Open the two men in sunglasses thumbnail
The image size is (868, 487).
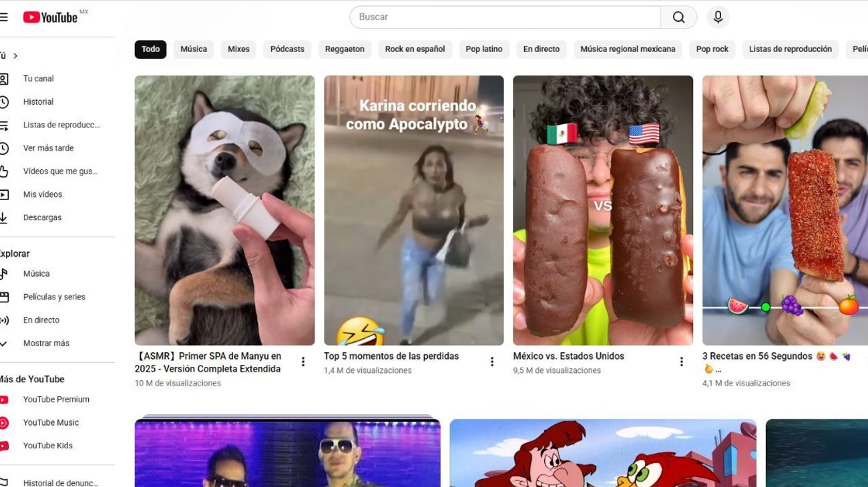tap(287, 452)
